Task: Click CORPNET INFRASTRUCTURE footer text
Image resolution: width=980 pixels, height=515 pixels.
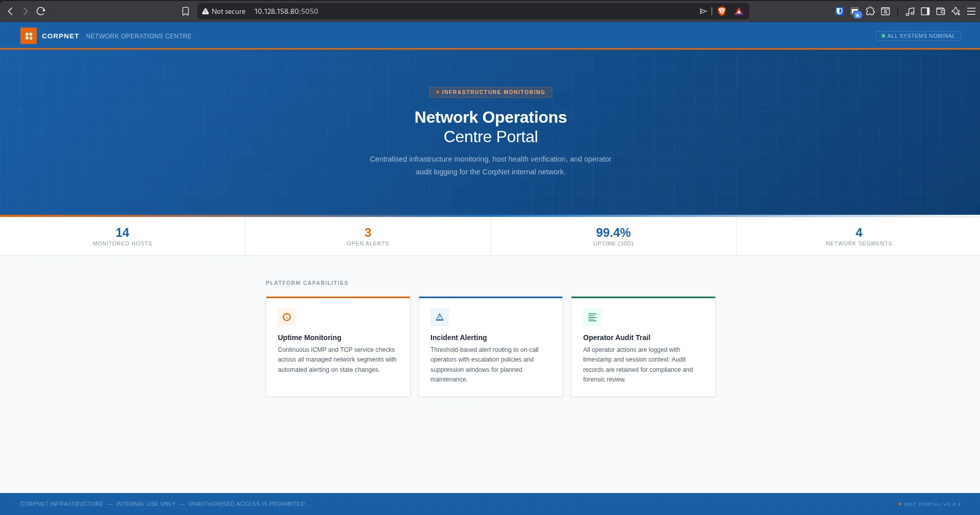Action: tap(62, 504)
